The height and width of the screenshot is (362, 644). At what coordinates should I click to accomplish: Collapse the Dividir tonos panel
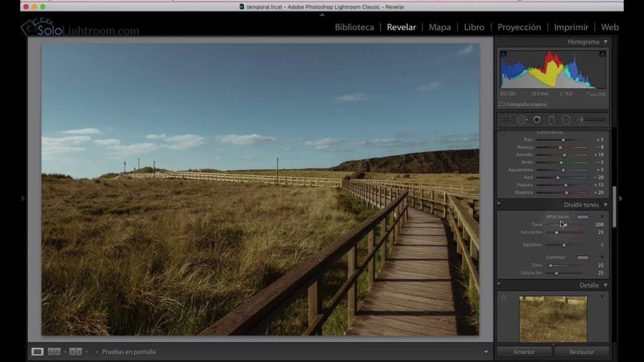coord(604,204)
